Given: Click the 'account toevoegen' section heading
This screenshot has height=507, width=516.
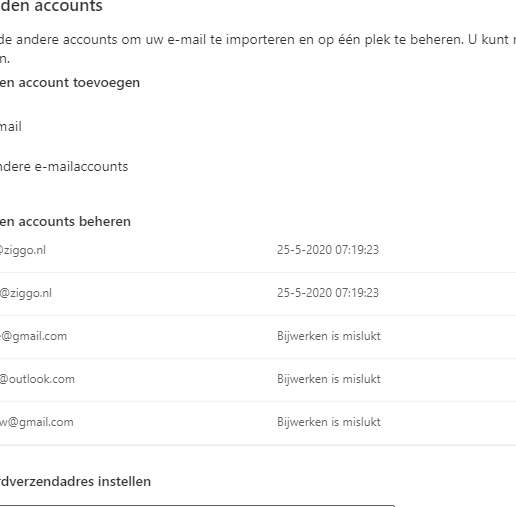Looking at the screenshot, I should click(x=70, y=83).
